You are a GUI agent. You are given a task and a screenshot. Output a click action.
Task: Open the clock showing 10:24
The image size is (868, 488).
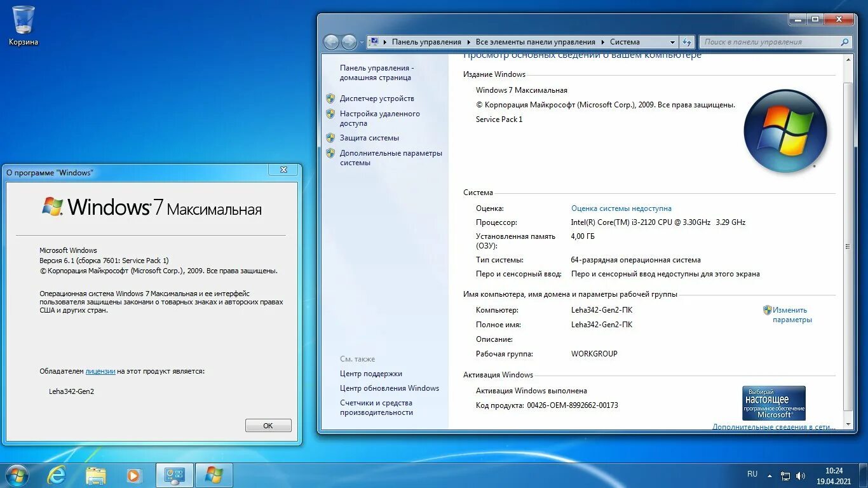click(834, 475)
